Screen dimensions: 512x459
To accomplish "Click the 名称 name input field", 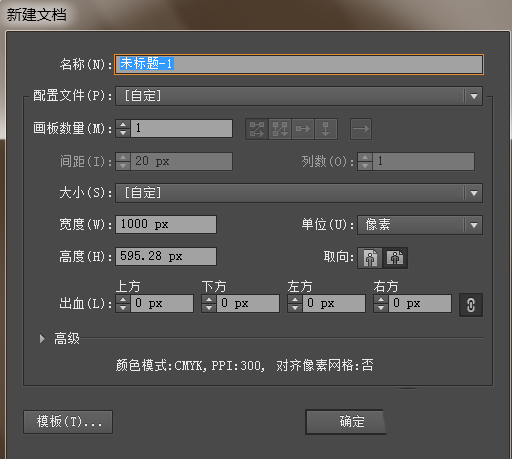I will [x=299, y=64].
